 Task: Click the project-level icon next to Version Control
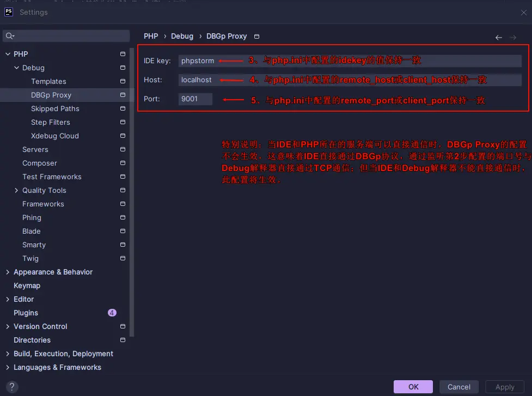pyautogui.click(x=123, y=326)
